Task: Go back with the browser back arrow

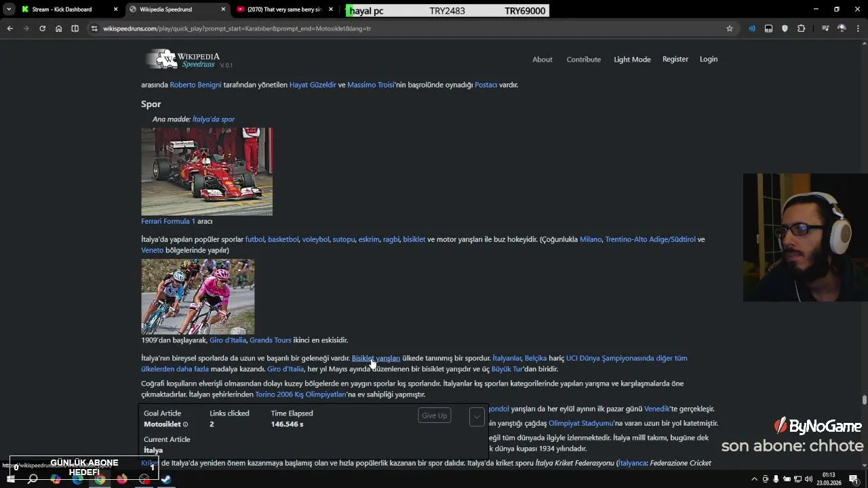Action: tap(9, 28)
